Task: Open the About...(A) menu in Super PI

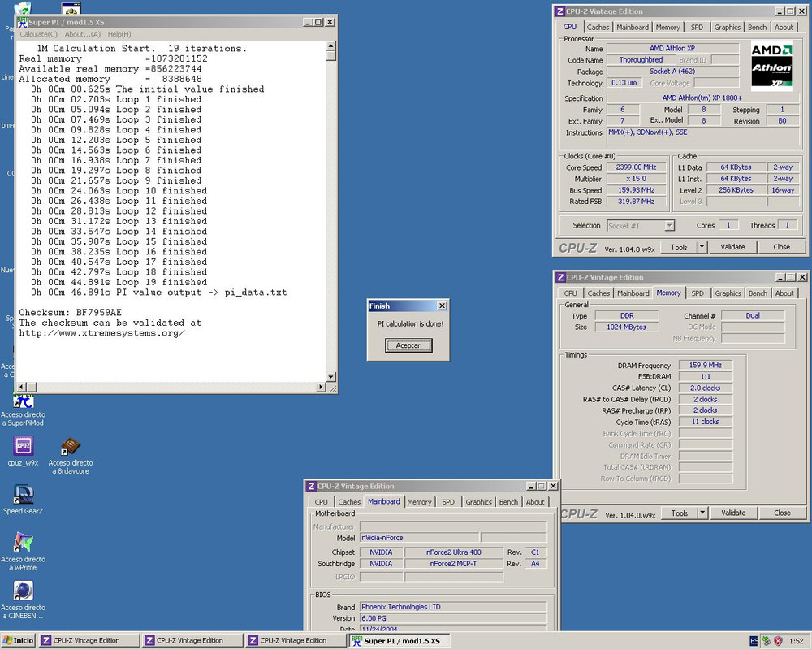Action: [82, 34]
